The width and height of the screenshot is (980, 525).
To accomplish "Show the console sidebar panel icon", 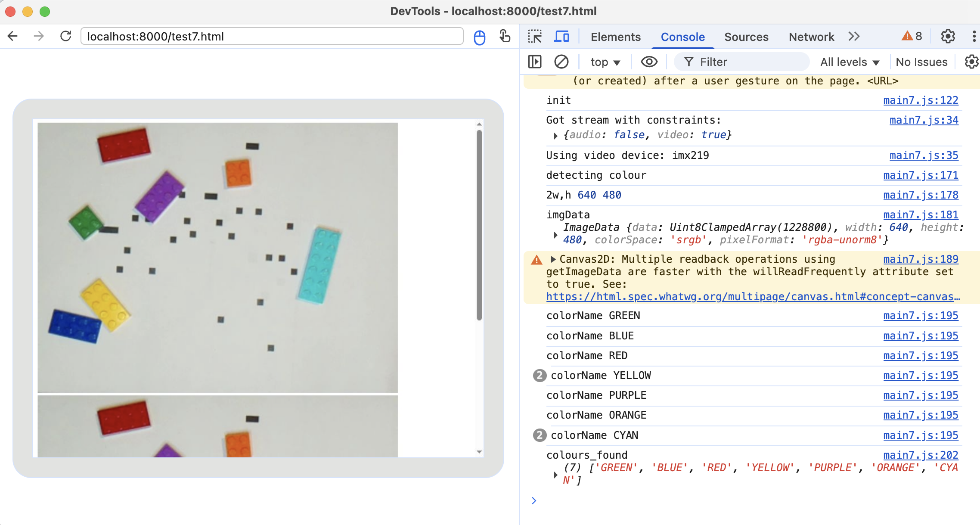I will 535,62.
